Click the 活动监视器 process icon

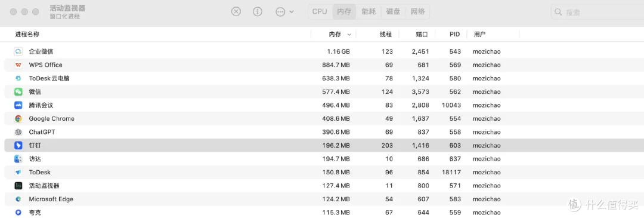tap(18, 186)
